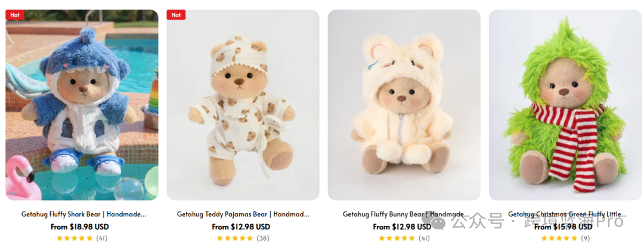This screenshot has width=644, height=246.
Task: Click the star rating under Pajamas Bear
Action: (234, 238)
